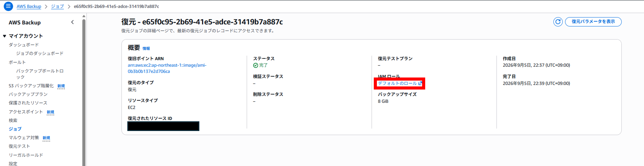Open リーガルホールド in the sidebar
This screenshot has height=166, width=644.
pos(26,155)
